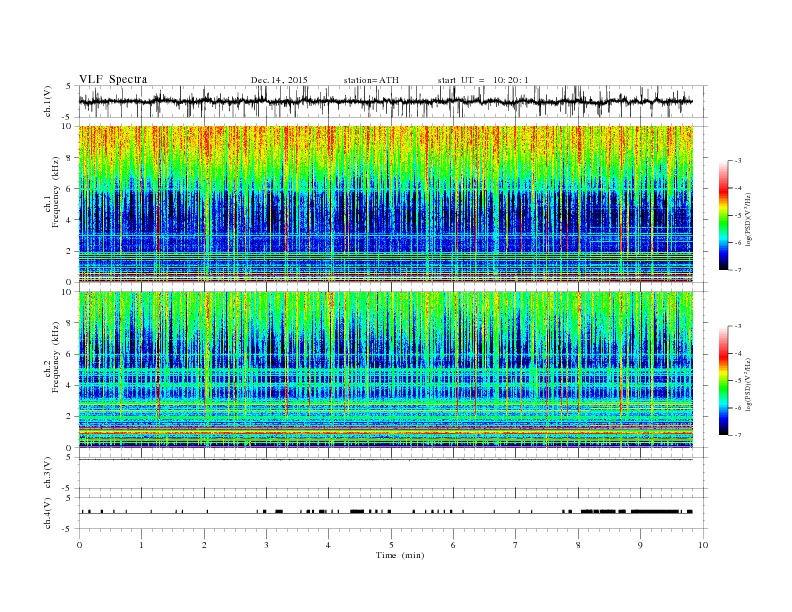Click the "-7" tick on ch.1 color bar
Image resolution: width=792 pixels, height=612 pixels.
(x=738, y=270)
